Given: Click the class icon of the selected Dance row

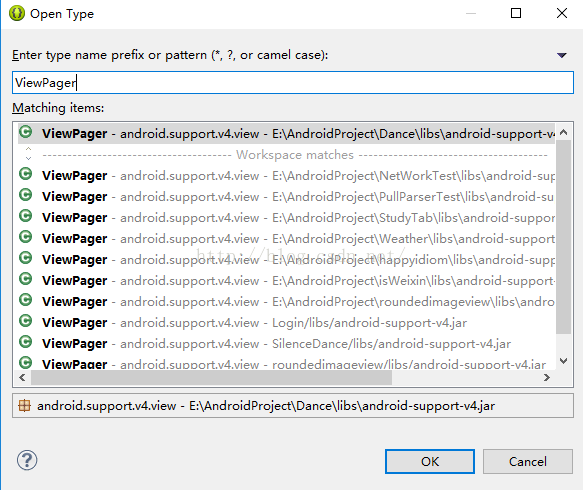Looking at the screenshot, I should [26, 132].
